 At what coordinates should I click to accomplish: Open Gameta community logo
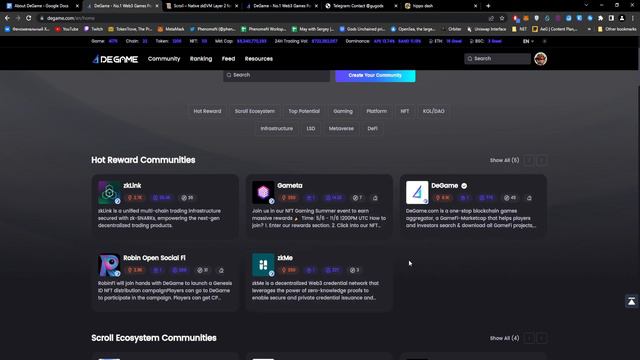click(x=263, y=192)
